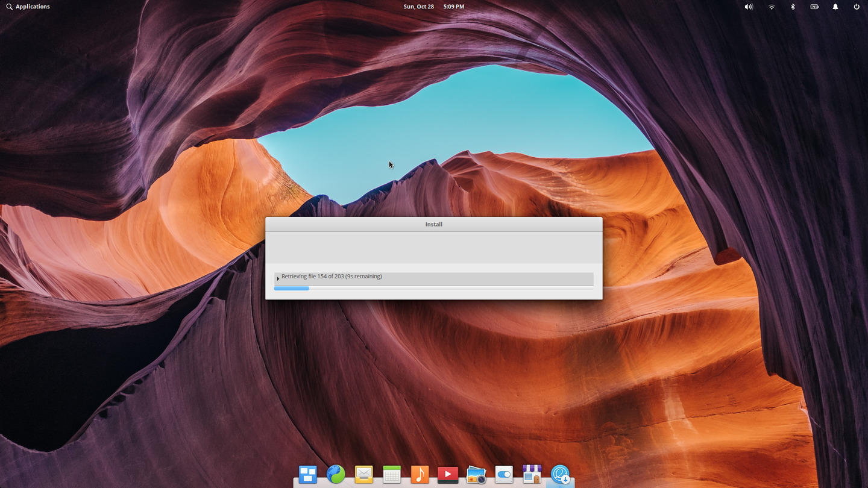Open System Settings toggle icon in dock

504,475
